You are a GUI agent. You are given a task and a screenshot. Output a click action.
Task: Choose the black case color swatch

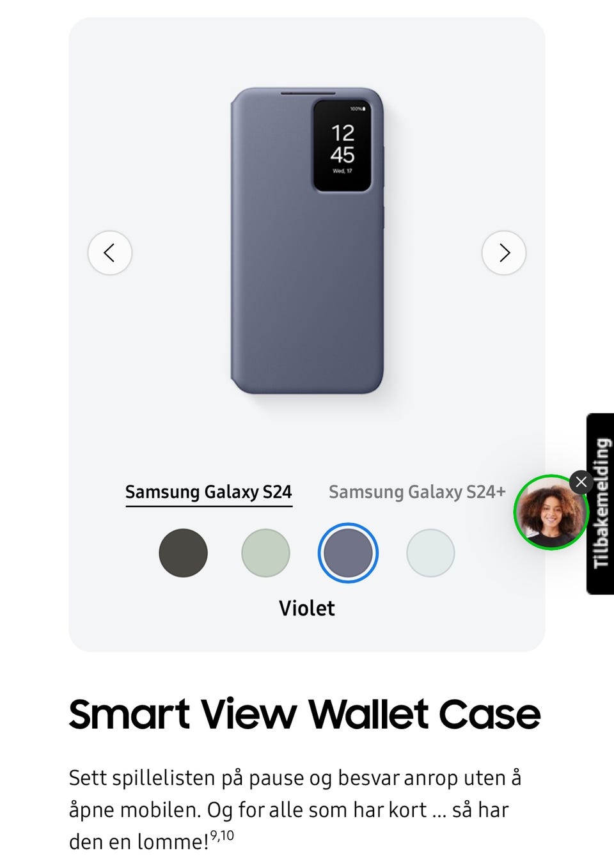[183, 553]
